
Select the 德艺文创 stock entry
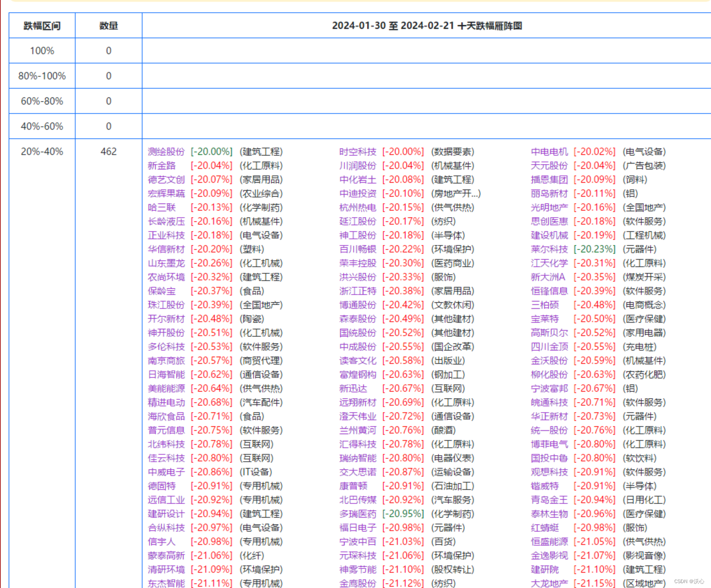click(x=166, y=179)
